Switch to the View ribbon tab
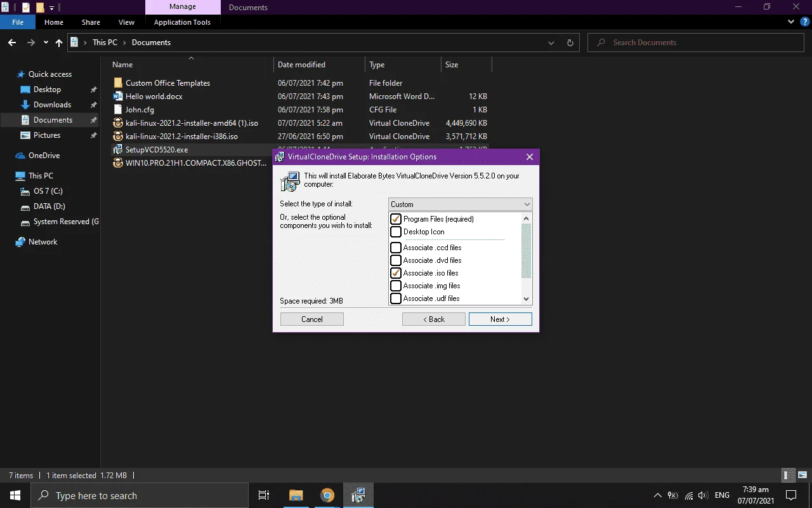Screen dimensions: 812x508 (127, 22)
